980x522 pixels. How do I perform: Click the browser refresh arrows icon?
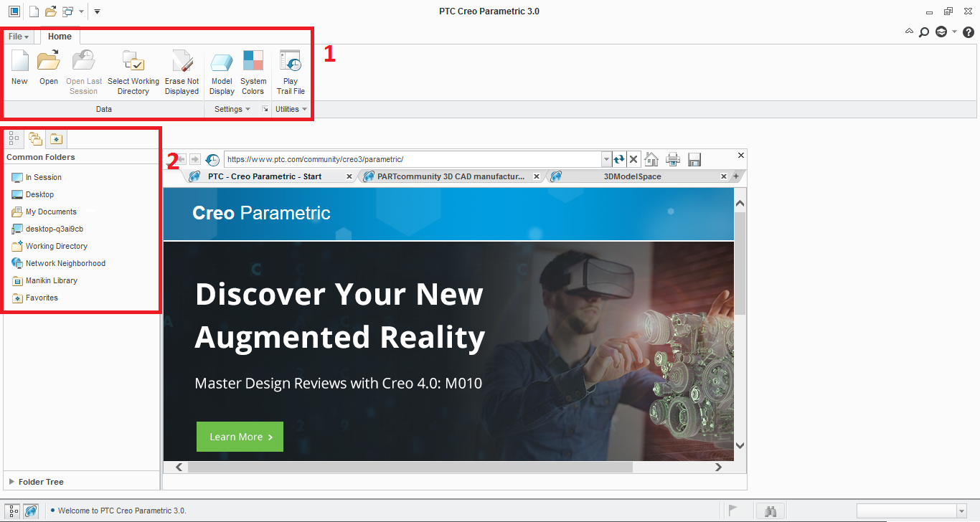point(619,159)
